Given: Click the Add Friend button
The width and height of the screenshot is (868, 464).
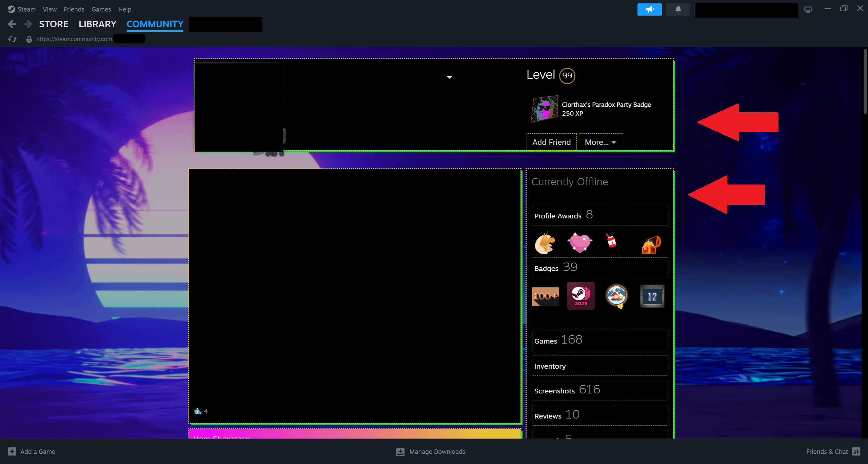Looking at the screenshot, I should pos(551,142).
